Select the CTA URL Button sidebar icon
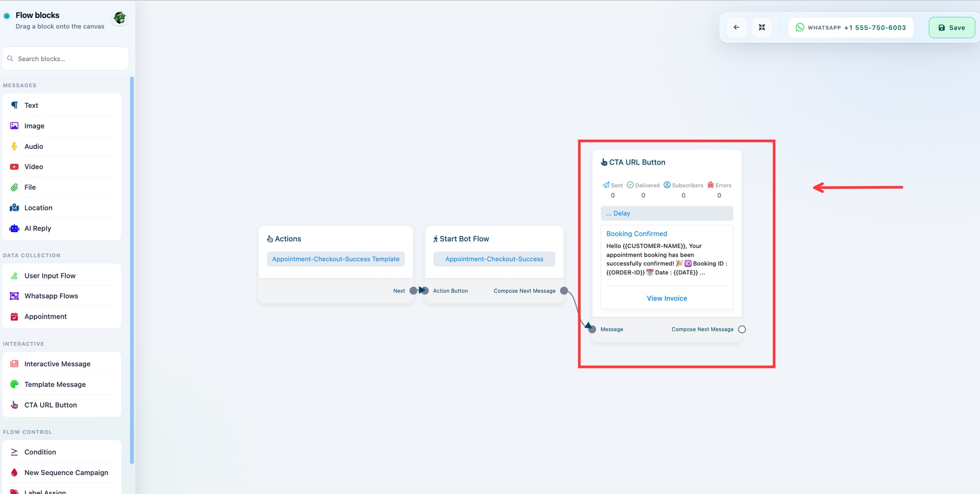 14,405
